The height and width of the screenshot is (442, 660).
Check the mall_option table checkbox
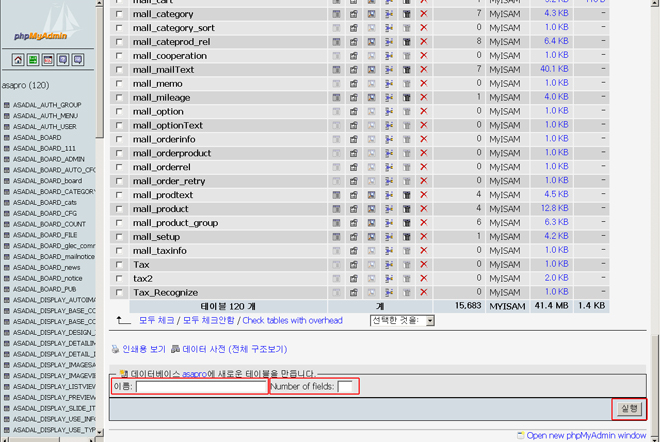pos(121,112)
